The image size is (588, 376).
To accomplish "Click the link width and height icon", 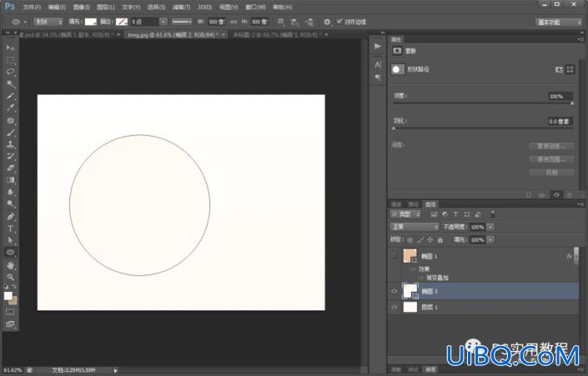I will (x=234, y=23).
